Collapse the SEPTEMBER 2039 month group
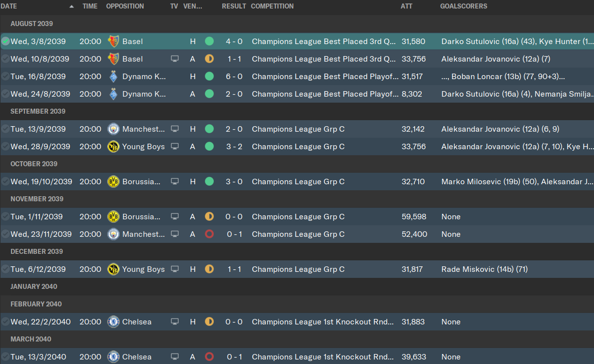This screenshot has width=594, height=364. (38, 111)
